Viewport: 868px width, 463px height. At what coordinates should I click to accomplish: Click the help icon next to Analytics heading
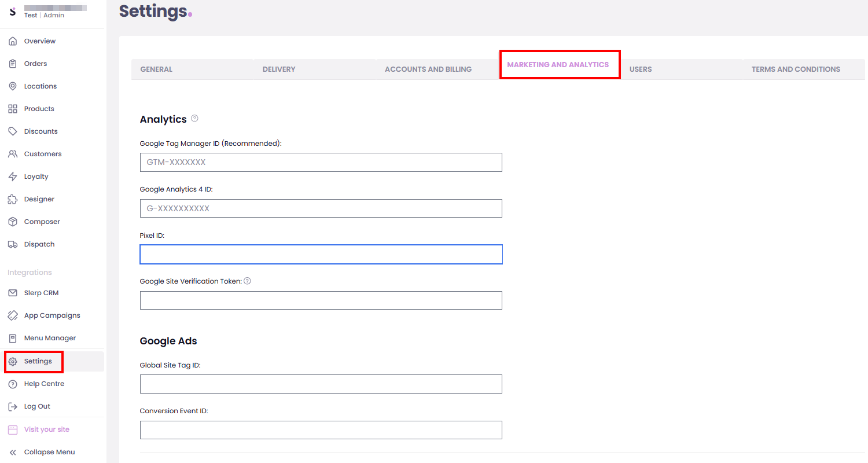point(194,119)
